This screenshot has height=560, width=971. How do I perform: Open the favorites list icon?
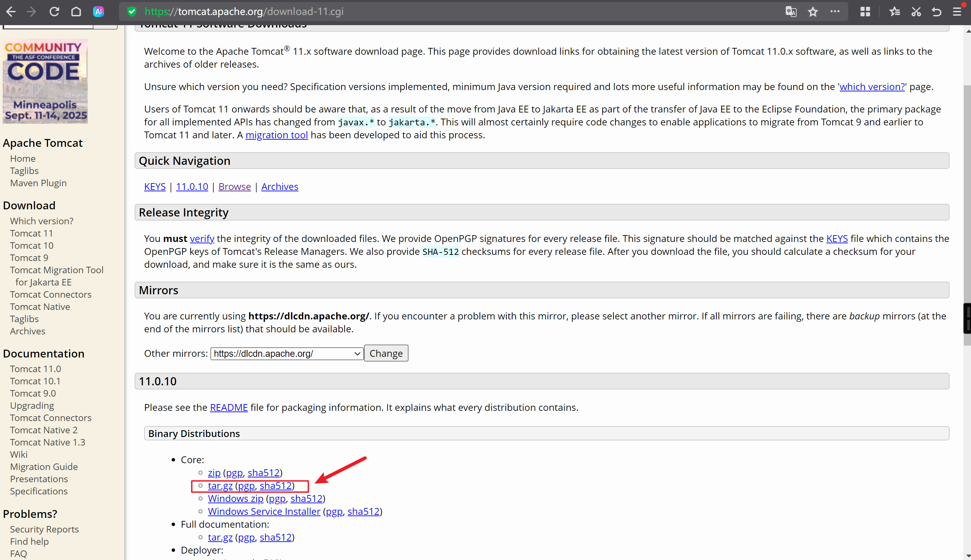pos(895,12)
